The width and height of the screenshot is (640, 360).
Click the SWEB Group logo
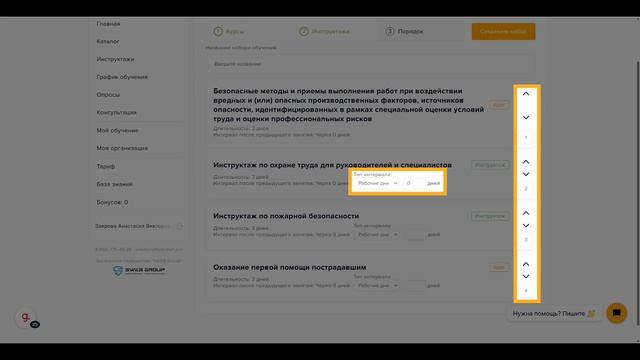coord(139,270)
